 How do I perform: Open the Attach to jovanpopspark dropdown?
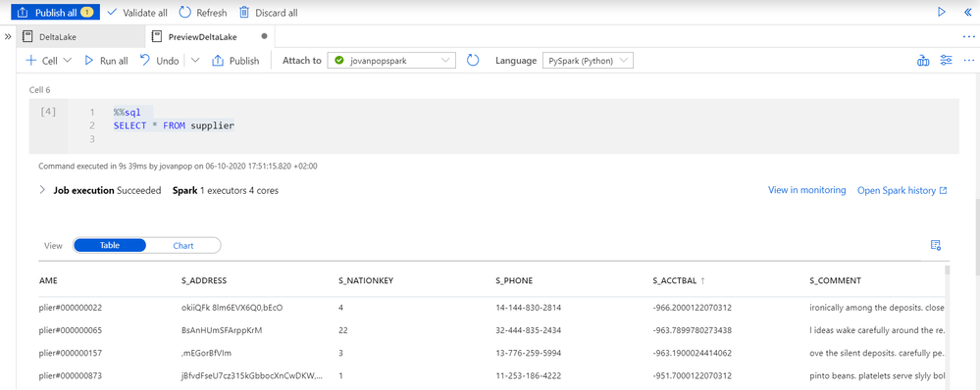pos(391,61)
